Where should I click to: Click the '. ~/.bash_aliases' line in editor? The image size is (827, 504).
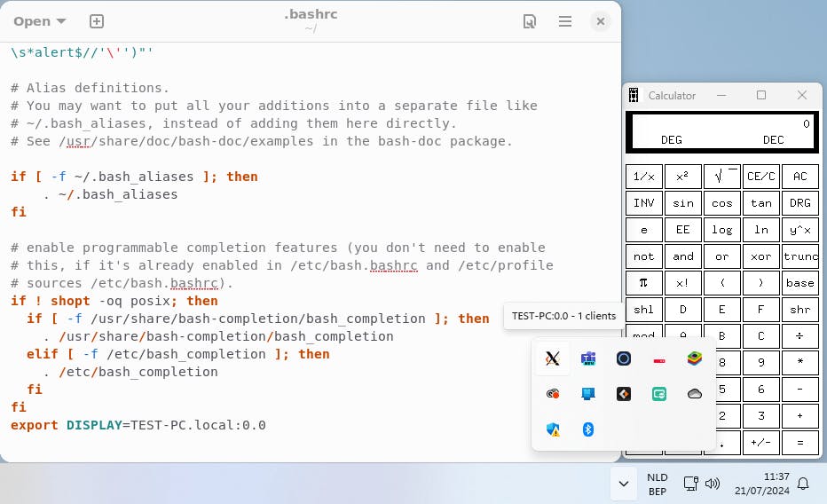[110, 194]
